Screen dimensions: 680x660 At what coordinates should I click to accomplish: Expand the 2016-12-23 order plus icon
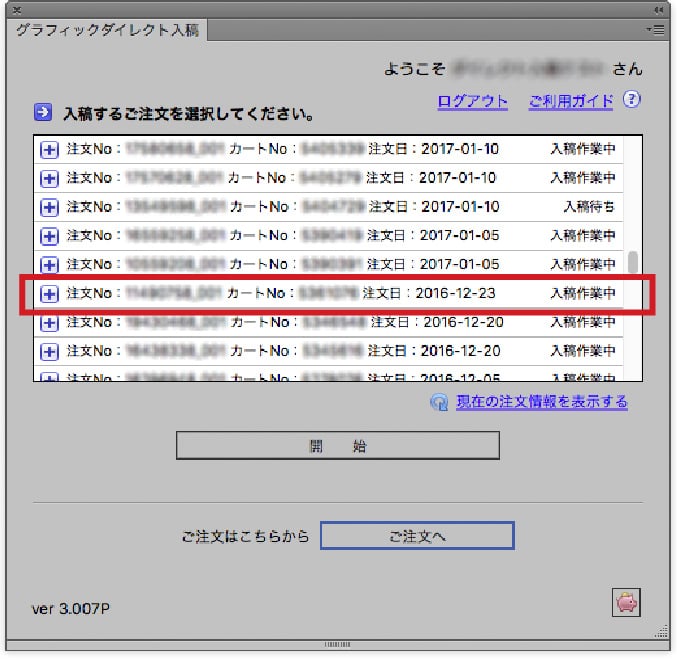point(49,294)
